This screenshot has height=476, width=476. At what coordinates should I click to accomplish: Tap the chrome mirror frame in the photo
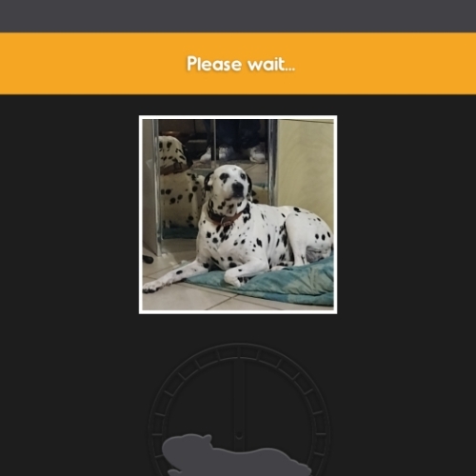point(155,188)
